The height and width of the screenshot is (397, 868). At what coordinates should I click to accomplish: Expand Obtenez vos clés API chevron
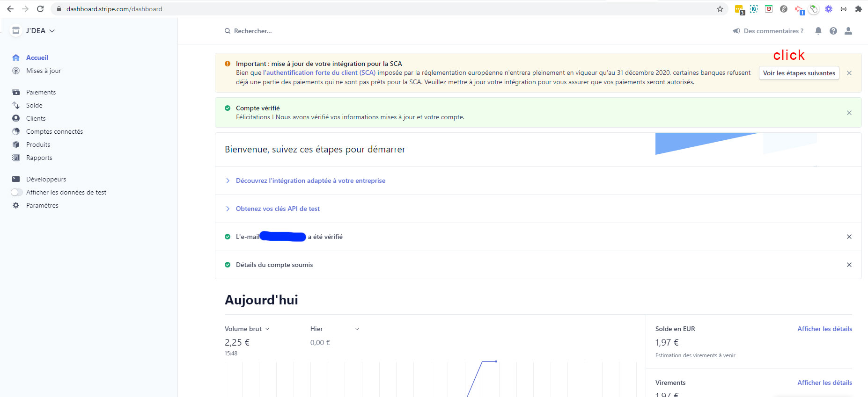pos(228,209)
